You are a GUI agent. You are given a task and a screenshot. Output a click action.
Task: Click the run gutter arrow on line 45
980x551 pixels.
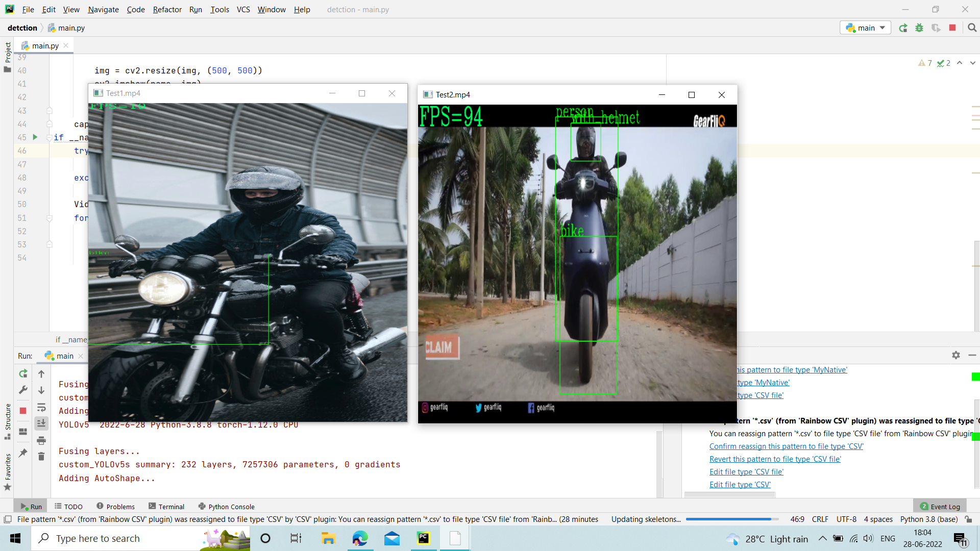pos(35,137)
